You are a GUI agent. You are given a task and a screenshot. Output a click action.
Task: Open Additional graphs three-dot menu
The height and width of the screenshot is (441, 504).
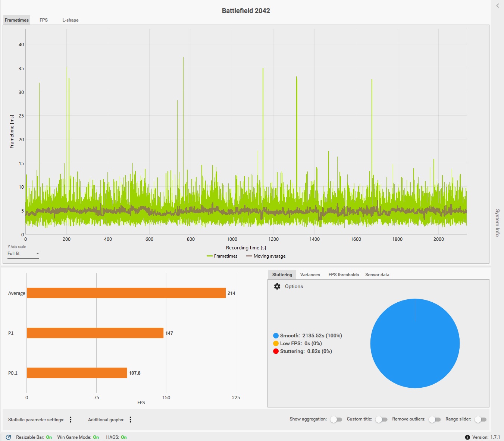pos(131,420)
